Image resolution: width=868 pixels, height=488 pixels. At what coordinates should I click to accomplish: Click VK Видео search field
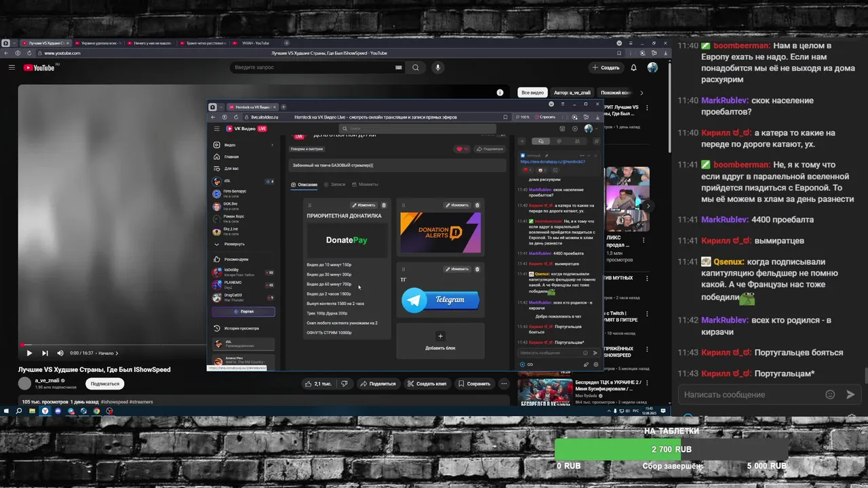pos(418,128)
